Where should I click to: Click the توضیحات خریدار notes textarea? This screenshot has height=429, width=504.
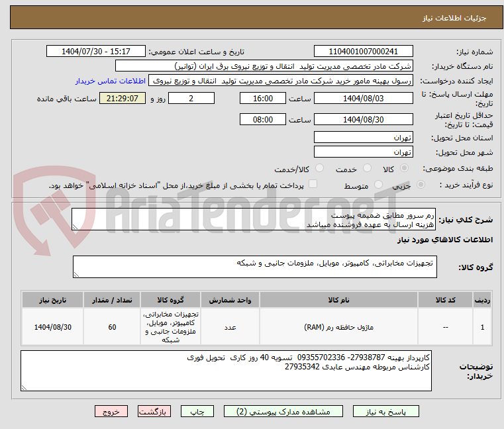(x=226, y=371)
